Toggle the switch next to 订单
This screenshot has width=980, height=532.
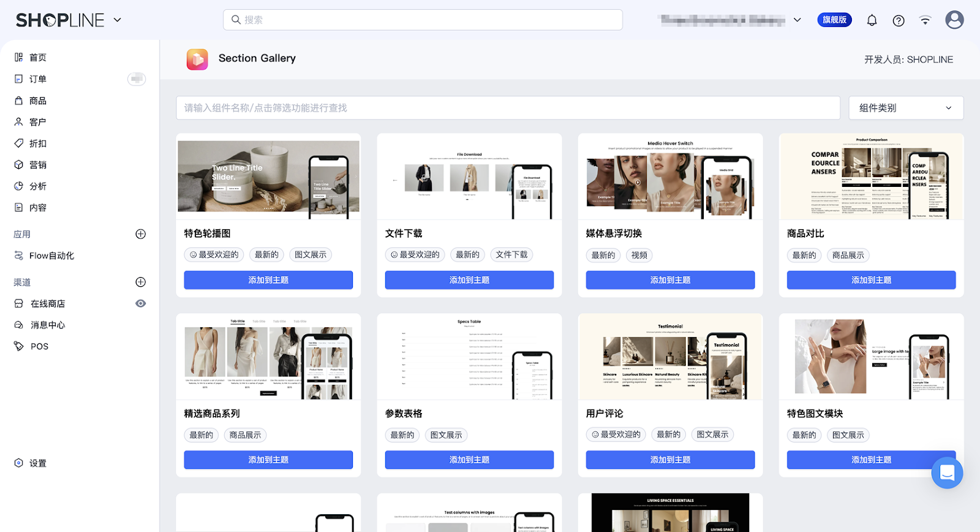(137, 78)
